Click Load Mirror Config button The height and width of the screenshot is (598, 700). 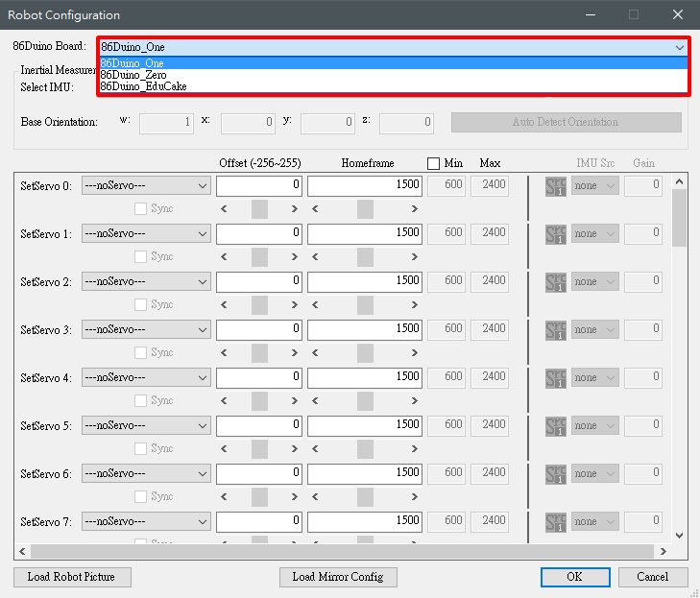337,577
